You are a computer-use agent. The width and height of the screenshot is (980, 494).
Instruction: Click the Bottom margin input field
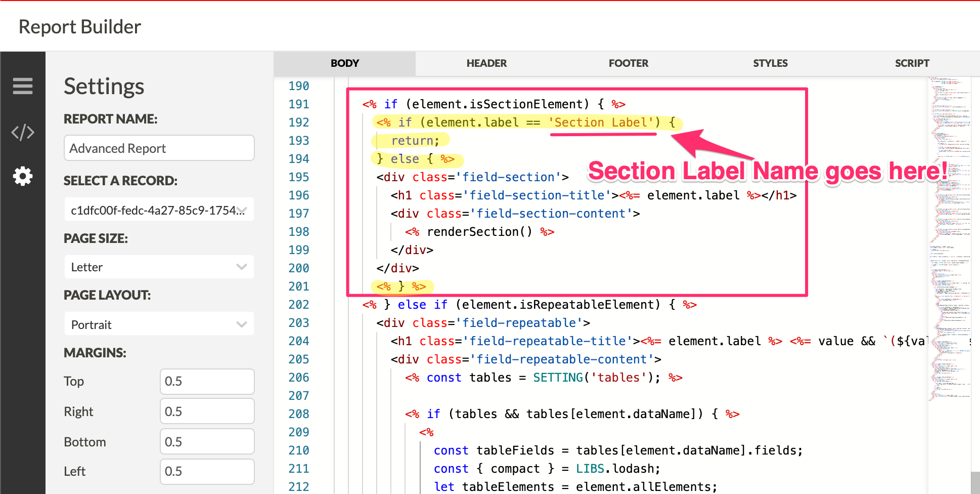pyautogui.click(x=207, y=441)
